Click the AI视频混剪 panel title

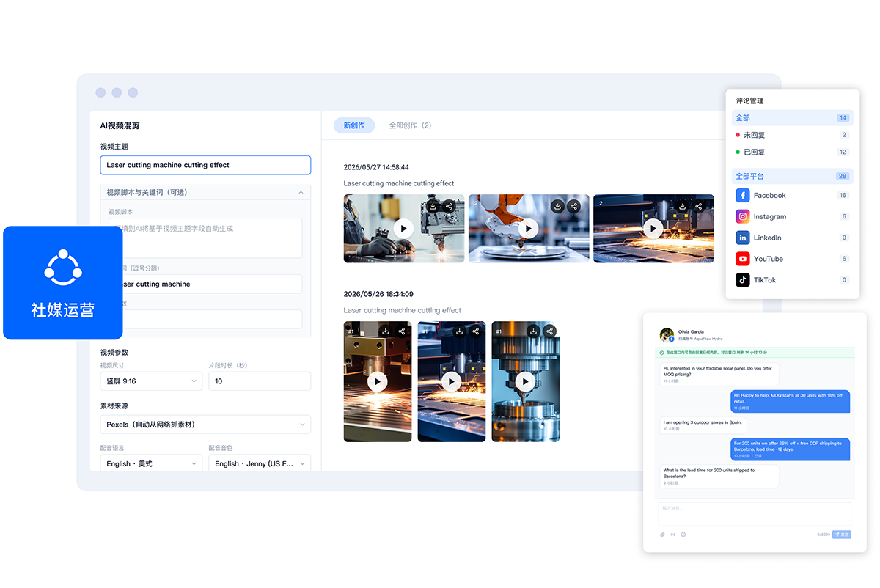120,126
